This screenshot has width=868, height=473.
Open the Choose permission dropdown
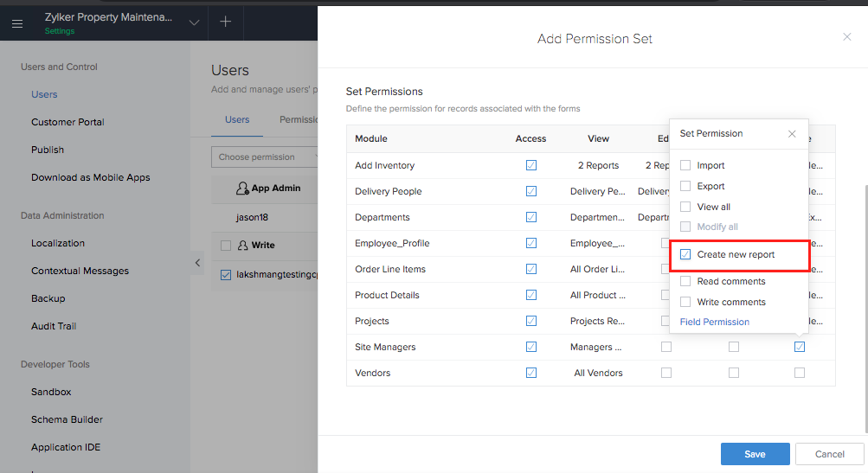(x=263, y=157)
